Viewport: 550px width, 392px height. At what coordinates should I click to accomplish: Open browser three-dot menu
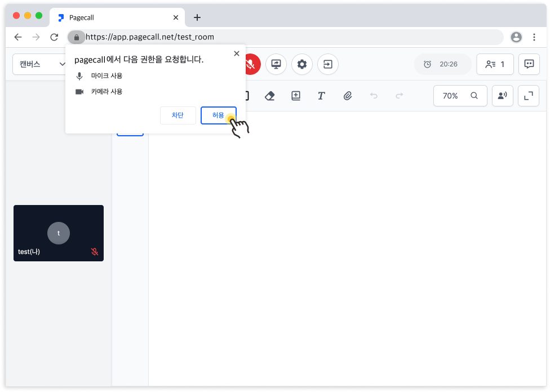534,37
